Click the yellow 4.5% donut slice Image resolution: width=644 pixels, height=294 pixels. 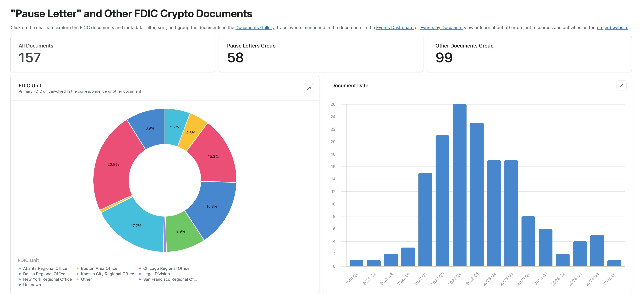(x=191, y=133)
